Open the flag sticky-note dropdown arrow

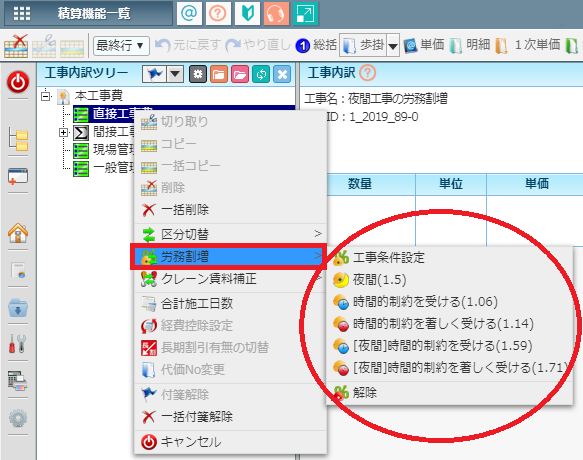coord(175,74)
